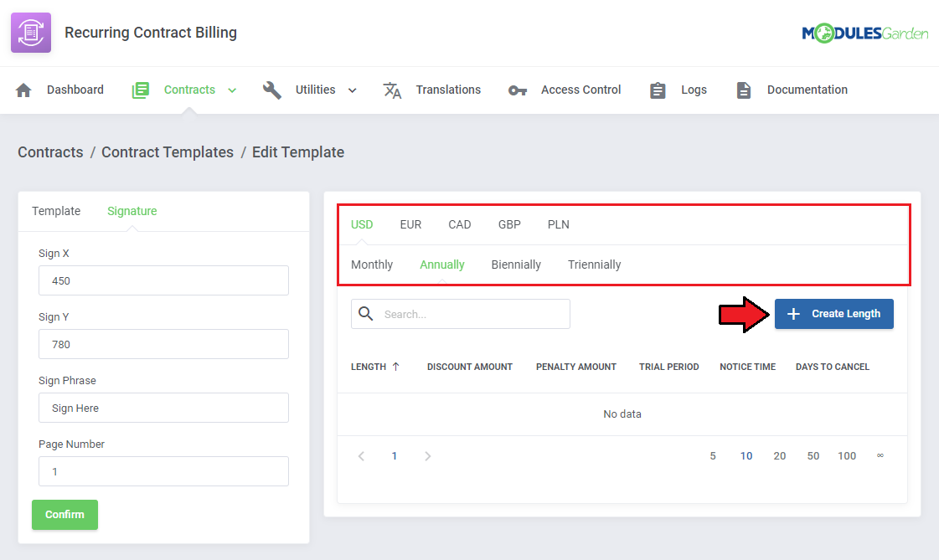Click the Contracts list icon
Screen dimensions: 939x560
[x=140, y=90]
